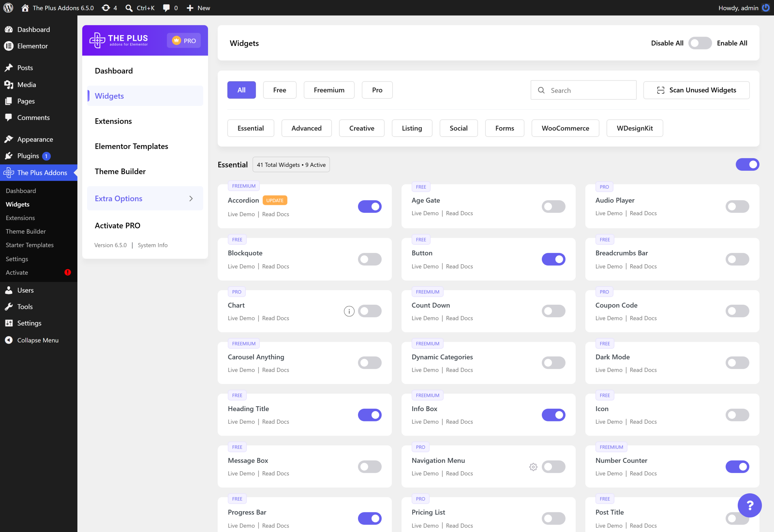
Task: Click the Comments icon in sidebar
Action: 9,117
